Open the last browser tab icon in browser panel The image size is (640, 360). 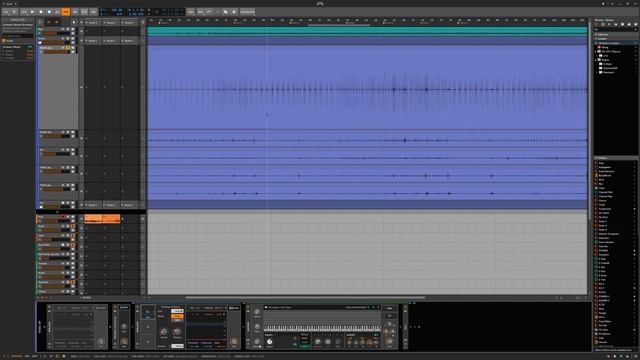coord(636,24)
